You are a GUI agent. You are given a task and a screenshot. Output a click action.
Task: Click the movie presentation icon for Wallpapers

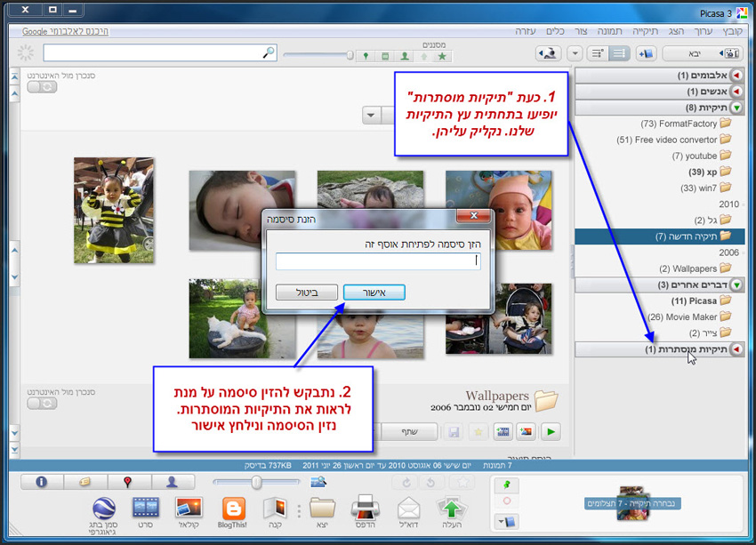tap(503, 432)
